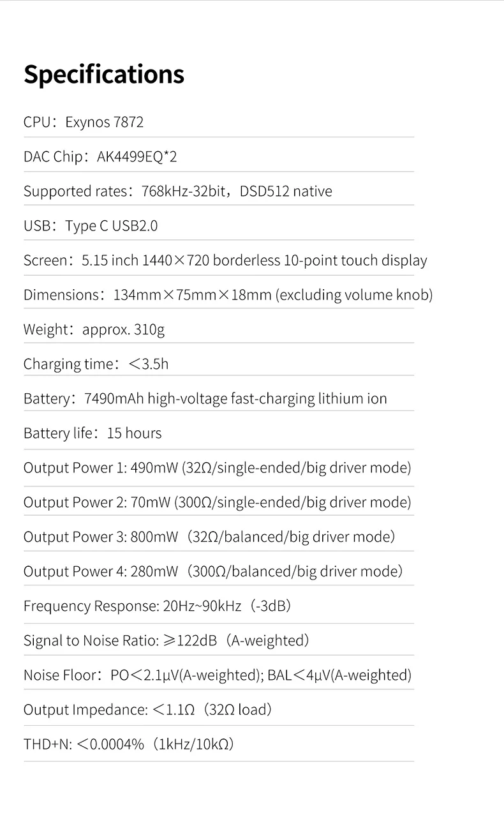This screenshot has height=833, width=504.
Task: Click the Specifications heading
Action: point(104,75)
